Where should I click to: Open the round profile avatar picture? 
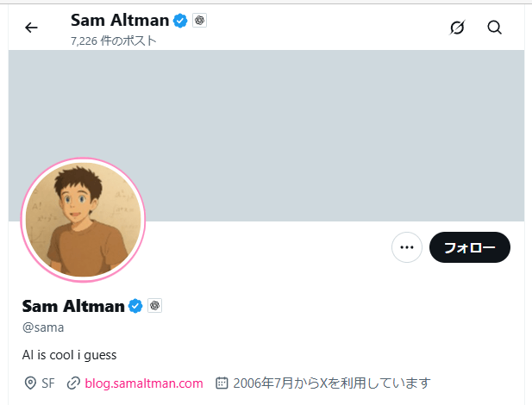click(83, 220)
